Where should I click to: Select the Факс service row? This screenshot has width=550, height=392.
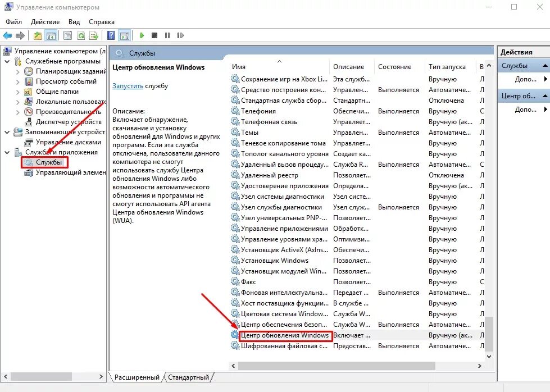pos(358,282)
